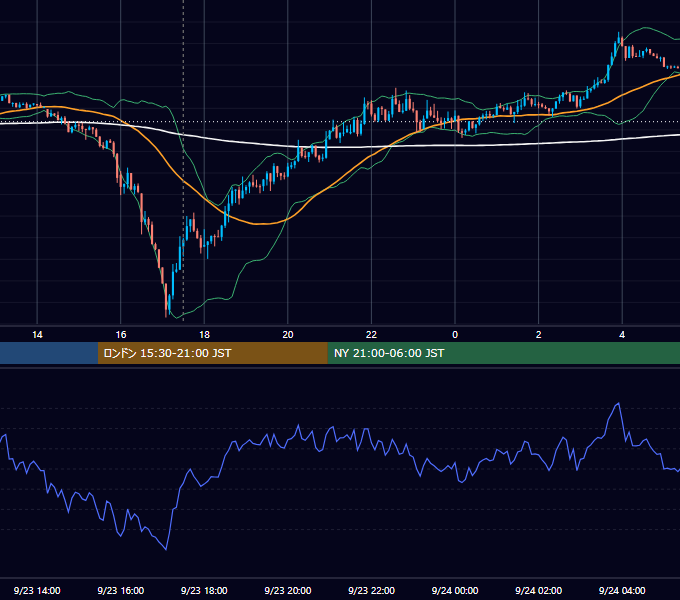The height and width of the screenshot is (600, 680).
Task: Click the oscillator line's lowest trough
Action: tap(166, 549)
